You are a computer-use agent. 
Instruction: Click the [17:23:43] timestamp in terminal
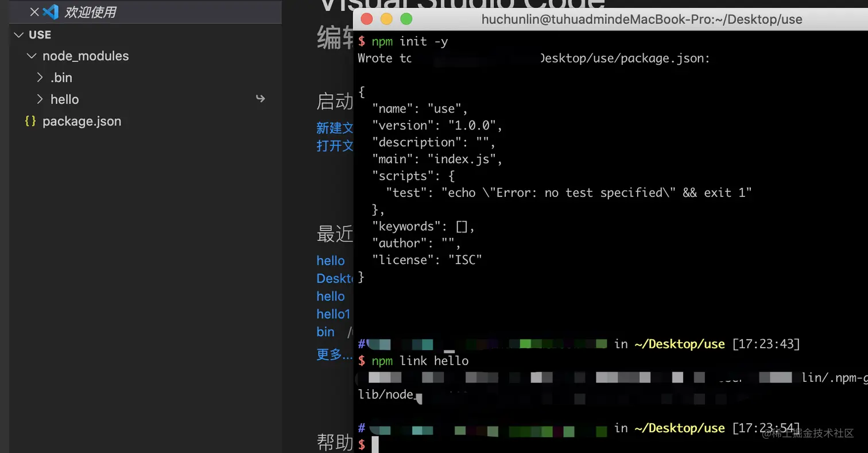pyautogui.click(x=766, y=344)
